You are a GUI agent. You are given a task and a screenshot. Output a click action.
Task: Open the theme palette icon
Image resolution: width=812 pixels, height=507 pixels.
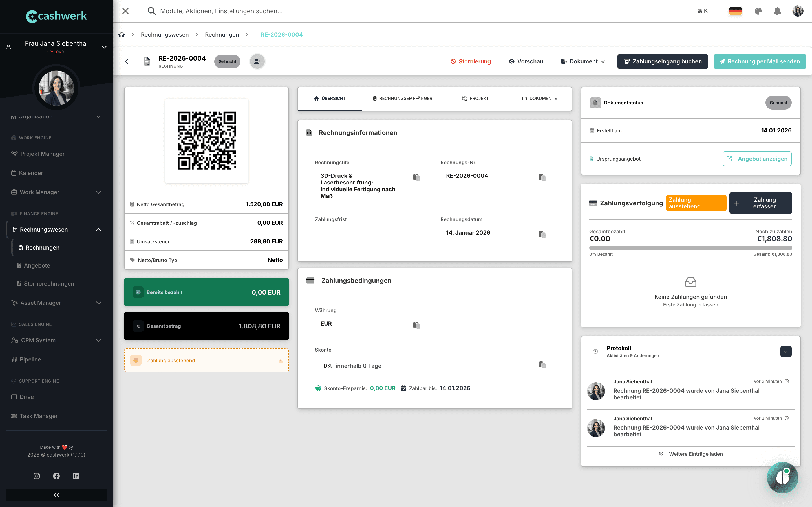point(759,11)
